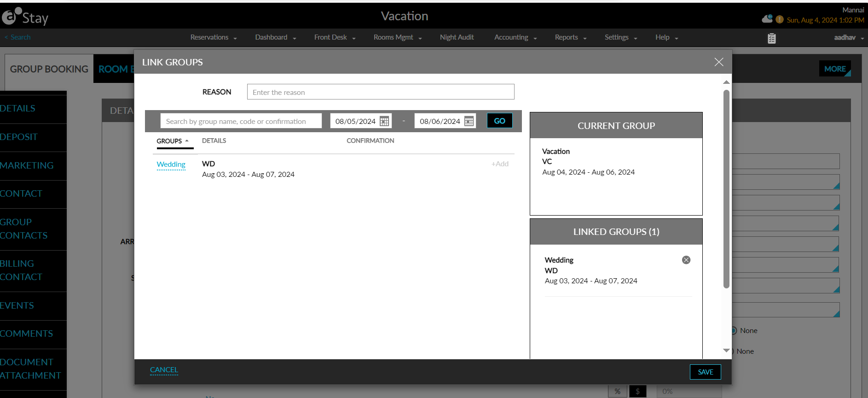Open the start date calendar picker
The image size is (868, 398).
tap(384, 121)
